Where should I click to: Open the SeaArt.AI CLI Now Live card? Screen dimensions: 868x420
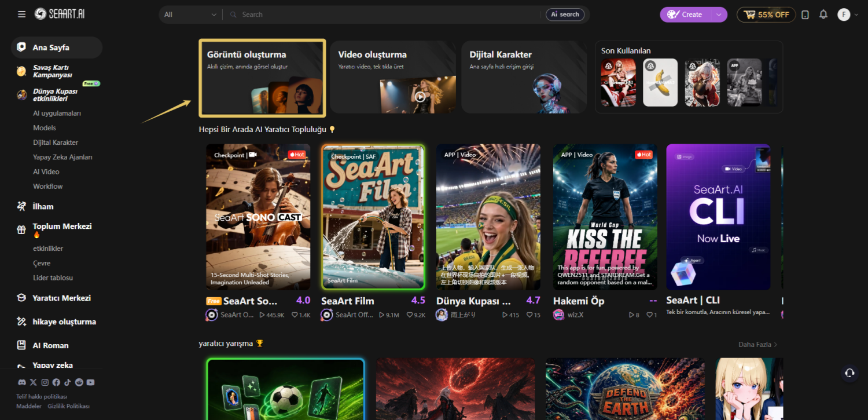click(x=718, y=217)
